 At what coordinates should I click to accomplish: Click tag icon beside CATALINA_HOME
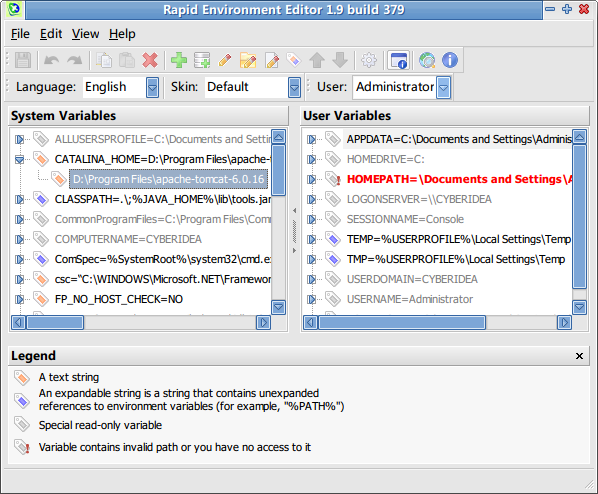[x=41, y=159]
